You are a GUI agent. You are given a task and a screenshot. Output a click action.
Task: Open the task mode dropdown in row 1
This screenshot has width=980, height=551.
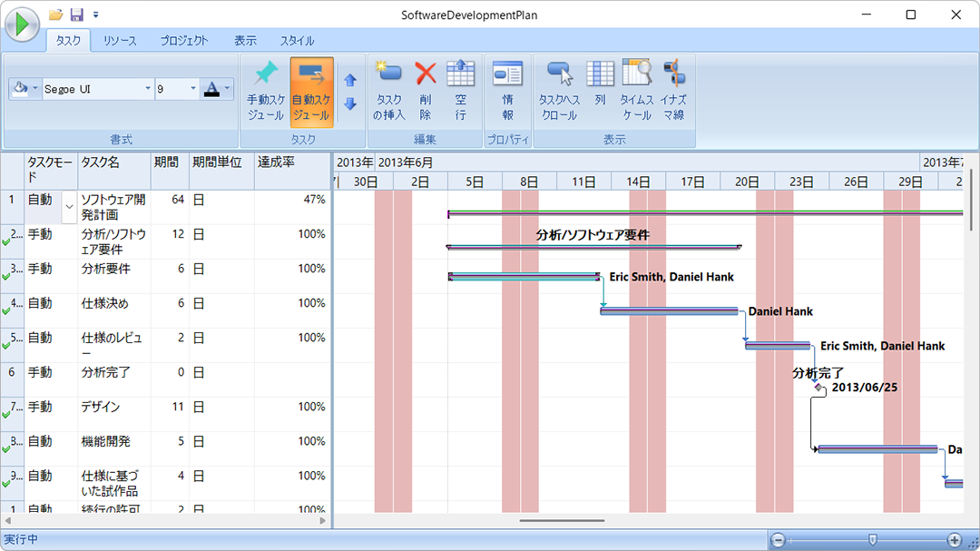point(69,207)
